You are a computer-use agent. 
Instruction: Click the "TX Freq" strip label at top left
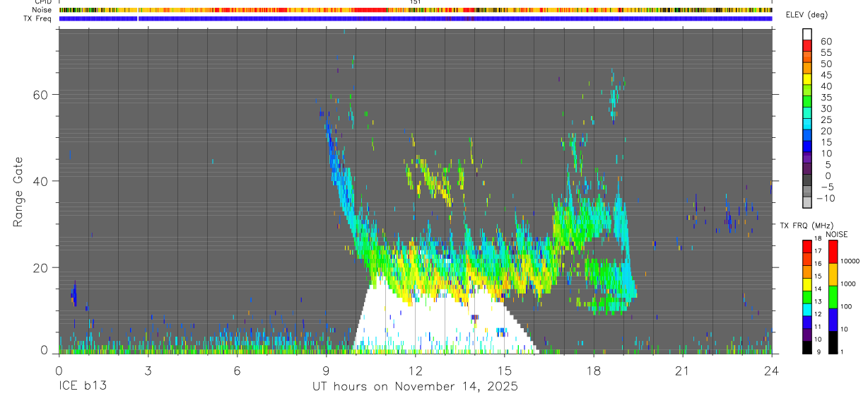(37, 18)
